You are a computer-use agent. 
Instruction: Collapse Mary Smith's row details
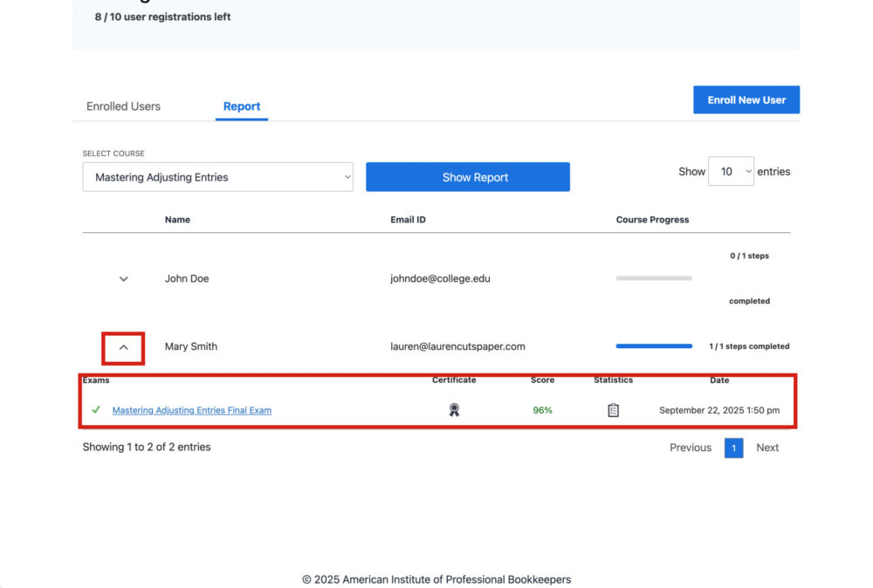pyautogui.click(x=124, y=348)
